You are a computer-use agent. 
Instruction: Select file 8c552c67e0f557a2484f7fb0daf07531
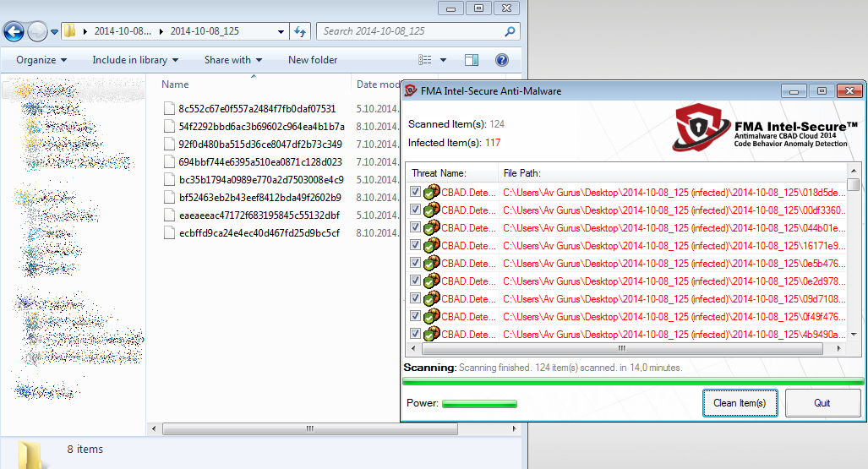pyautogui.click(x=257, y=108)
